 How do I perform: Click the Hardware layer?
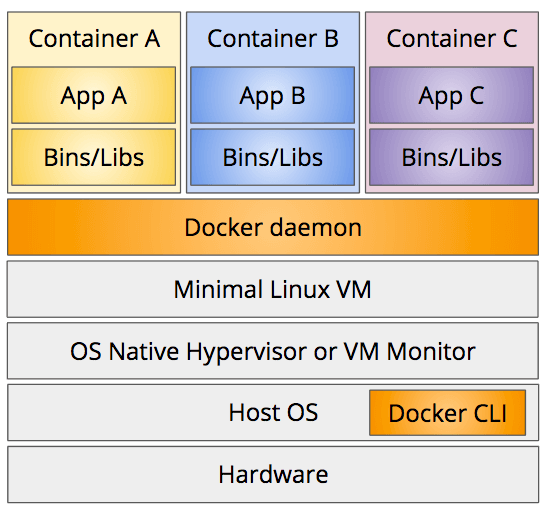273,474
